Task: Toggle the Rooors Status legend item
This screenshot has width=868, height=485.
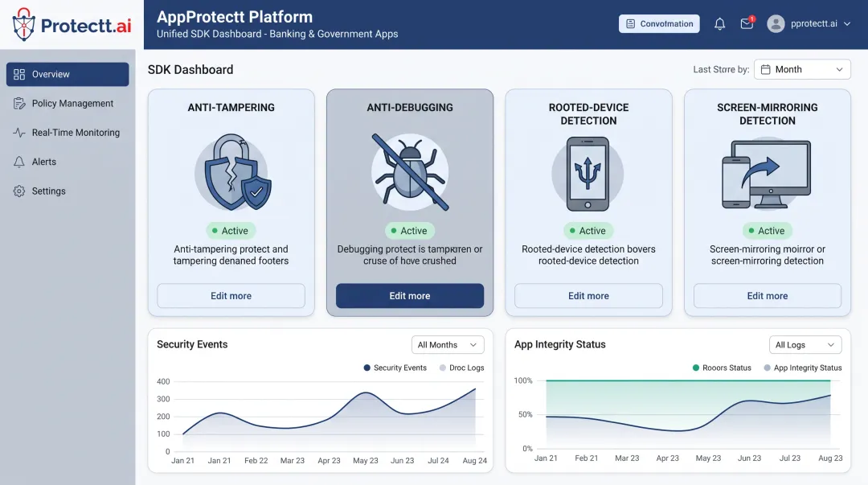Action: (x=722, y=368)
